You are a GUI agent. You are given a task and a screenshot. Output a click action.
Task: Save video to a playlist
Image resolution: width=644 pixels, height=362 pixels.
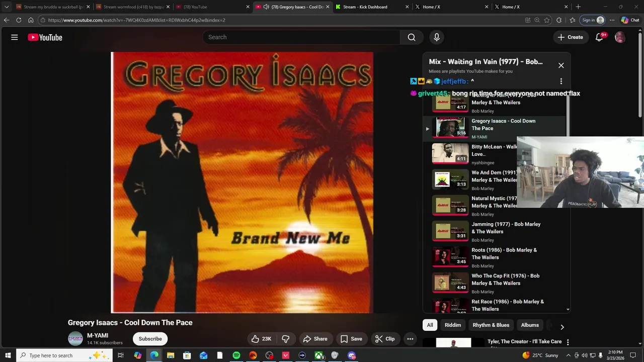click(x=351, y=339)
